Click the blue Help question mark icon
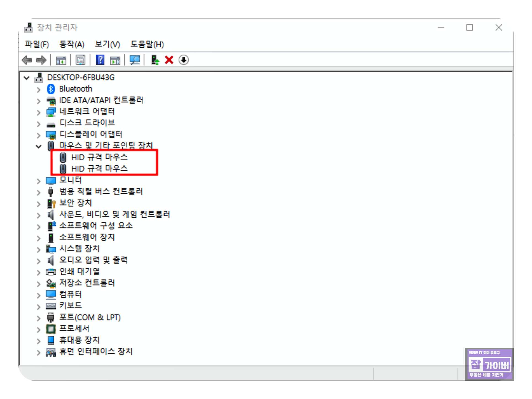The image size is (532, 399). [x=100, y=60]
